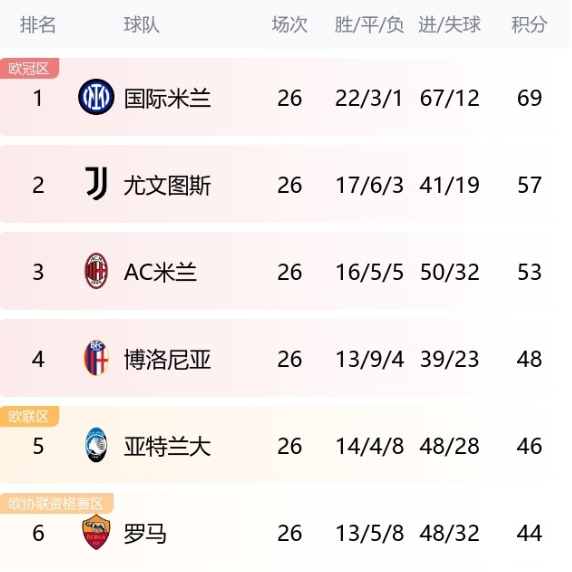Image resolution: width=572 pixels, height=572 pixels.
Task: Select the 博洛尼亚 team name
Action: coord(167,359)
